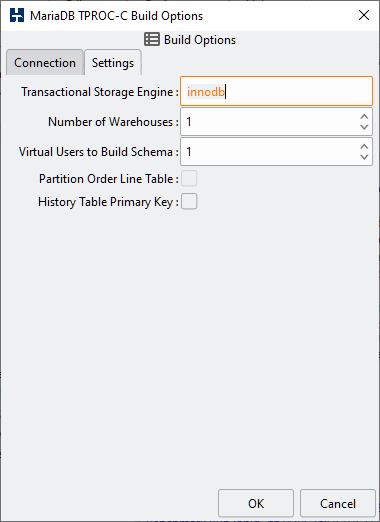Click the HammerDB icon in title bar
Screen dimensions: 380x522
tap(17, 15)
